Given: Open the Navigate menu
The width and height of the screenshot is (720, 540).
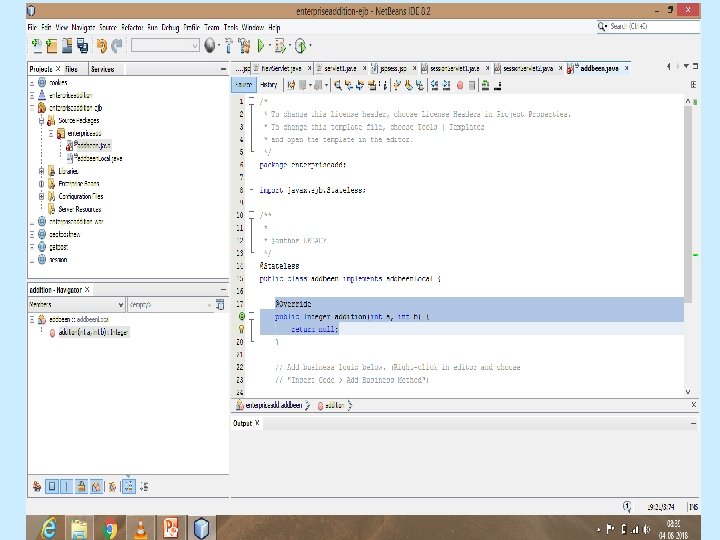Looking at the screenshot, I should point(83,28).
